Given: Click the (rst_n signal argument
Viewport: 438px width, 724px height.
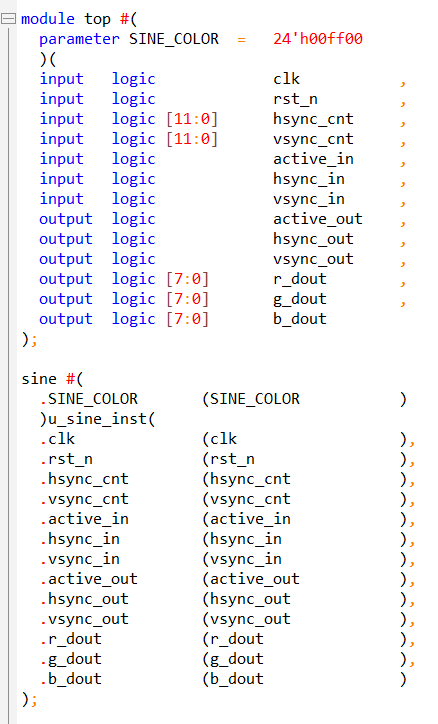Looking at the screenshot, I should tap(228, 459).
